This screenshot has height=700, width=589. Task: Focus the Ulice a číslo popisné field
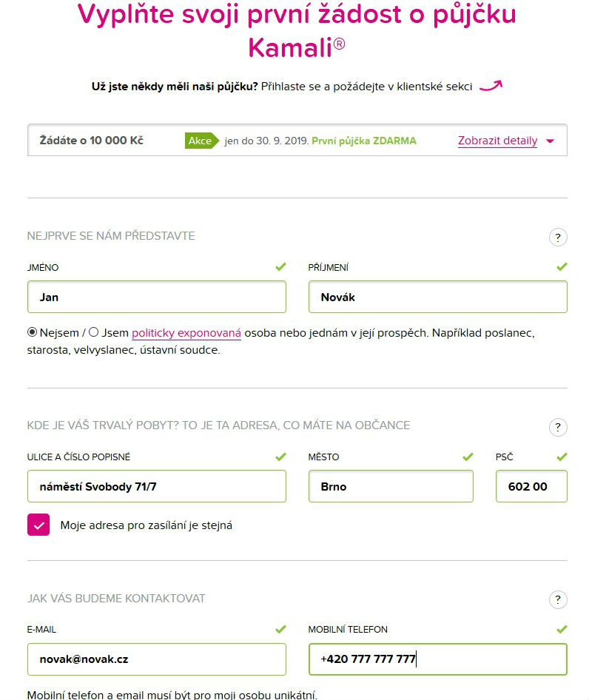point(157,486)
